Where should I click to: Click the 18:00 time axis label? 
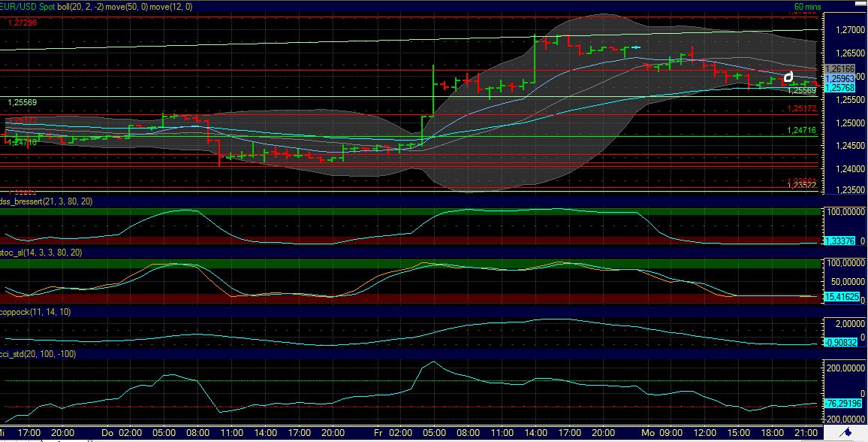click(772, 432)
